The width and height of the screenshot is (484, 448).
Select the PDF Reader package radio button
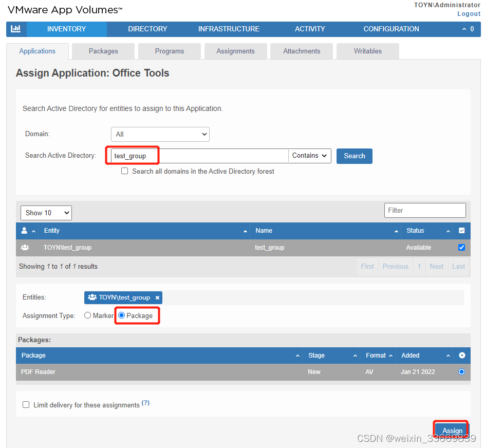(462, 372)
